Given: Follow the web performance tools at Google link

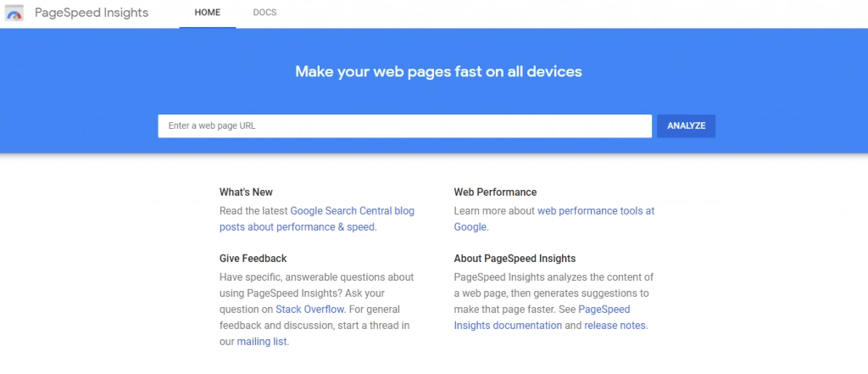Looking at the screenshot, I should tap(595, 210).
